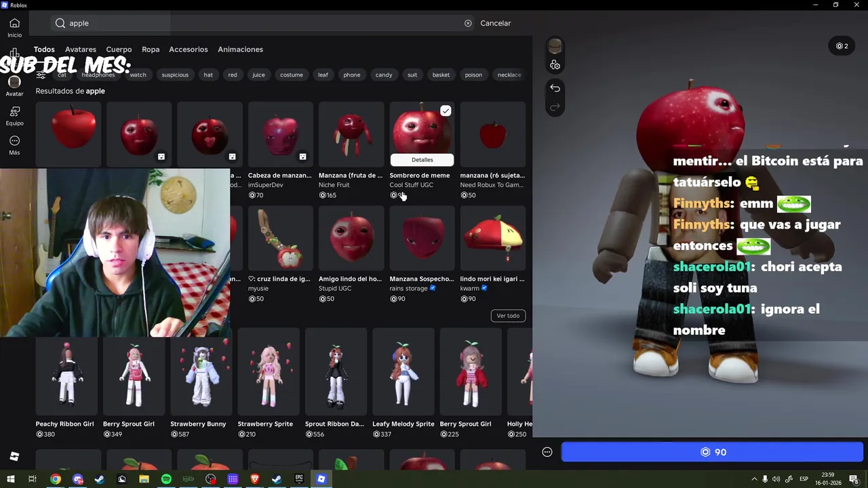Select the Cabeza de manzana item thumbnail
This screenshot has width=868, height=488.
pyautogui.click(x=280, y=134)
